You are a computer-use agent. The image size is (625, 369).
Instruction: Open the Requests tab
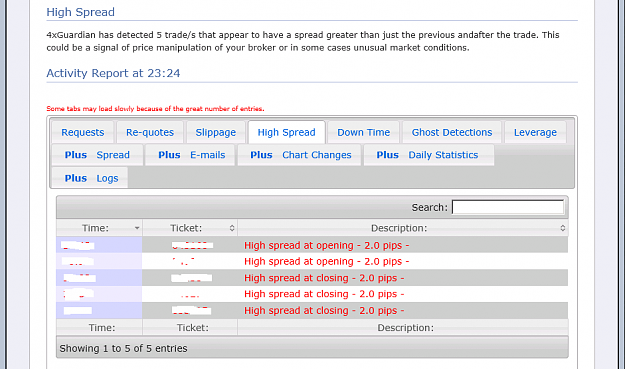(x=83, y=132)
